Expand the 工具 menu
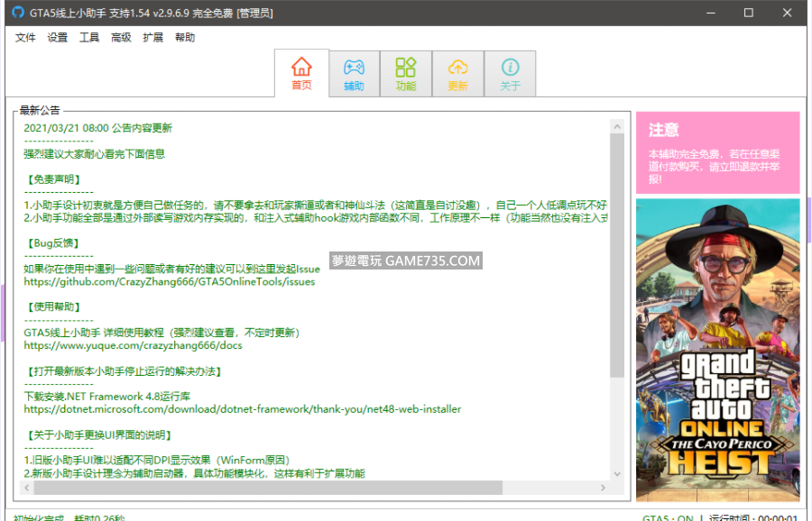The height and width of the screenshot is (521, 812). coord(89,38)
